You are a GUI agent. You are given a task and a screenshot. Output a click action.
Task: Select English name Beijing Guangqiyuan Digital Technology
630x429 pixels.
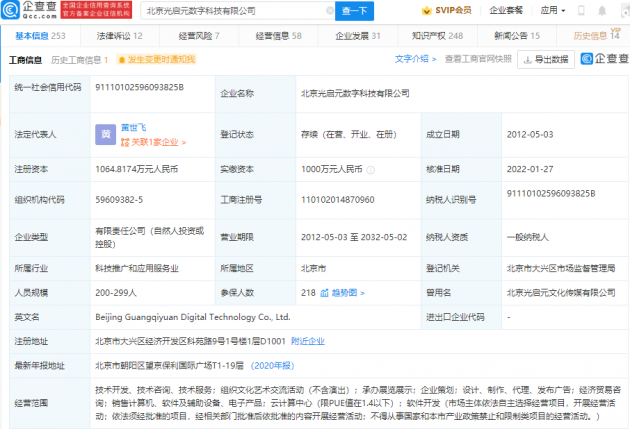tap(193, 317)
